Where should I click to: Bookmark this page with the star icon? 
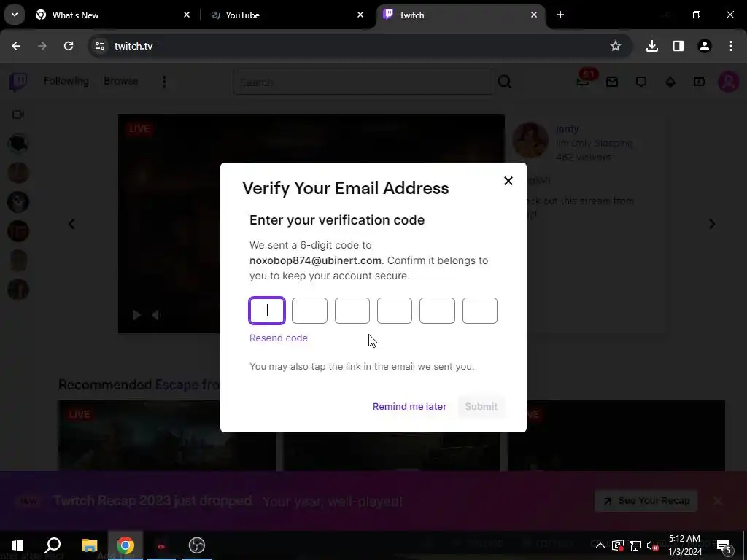pyautogui.click(x=616, y=46)
